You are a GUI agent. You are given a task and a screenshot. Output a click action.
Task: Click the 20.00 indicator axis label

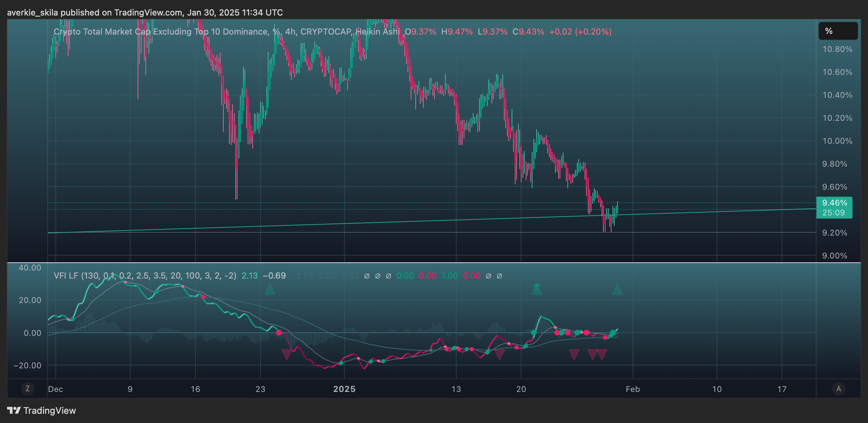[x=30, y=300]
